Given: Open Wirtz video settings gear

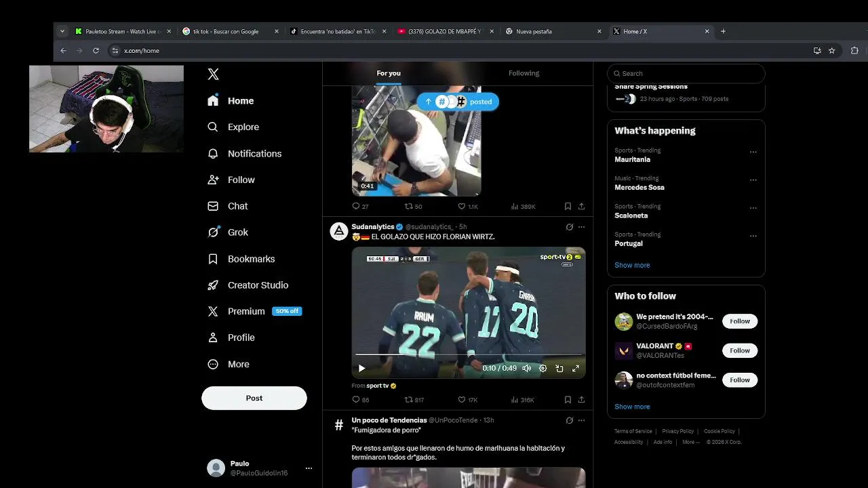Looking at the screenshot, I should coord(542,368).
